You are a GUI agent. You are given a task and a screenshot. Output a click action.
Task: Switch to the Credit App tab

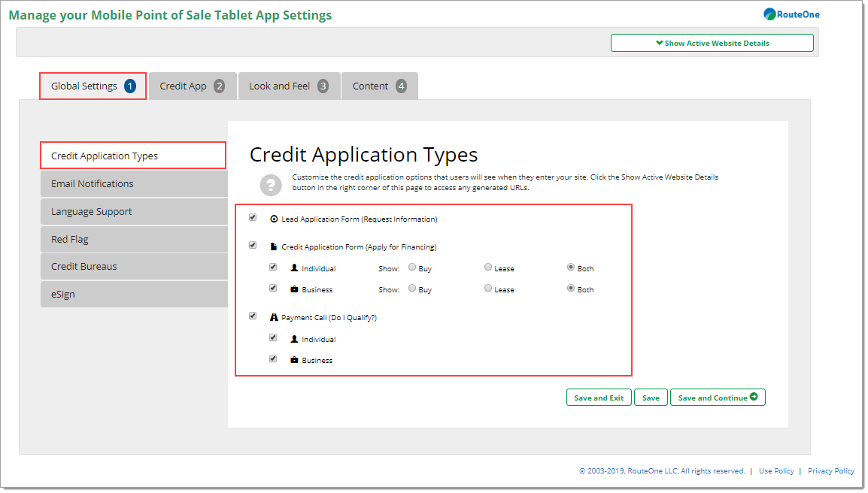(193, 86)
